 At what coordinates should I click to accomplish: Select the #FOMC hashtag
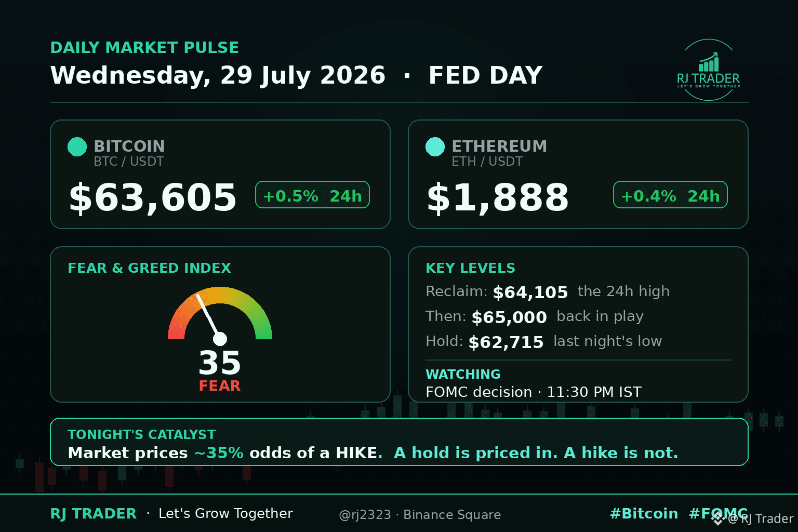(719, 514)
